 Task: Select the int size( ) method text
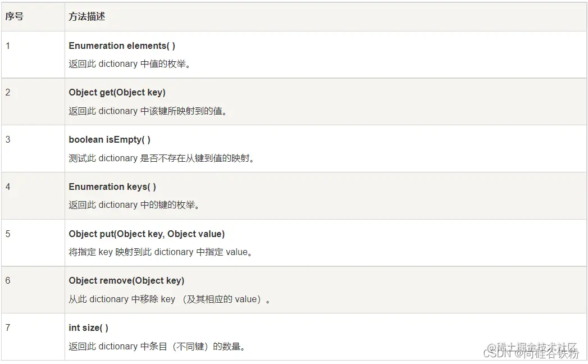coord(89,328)
